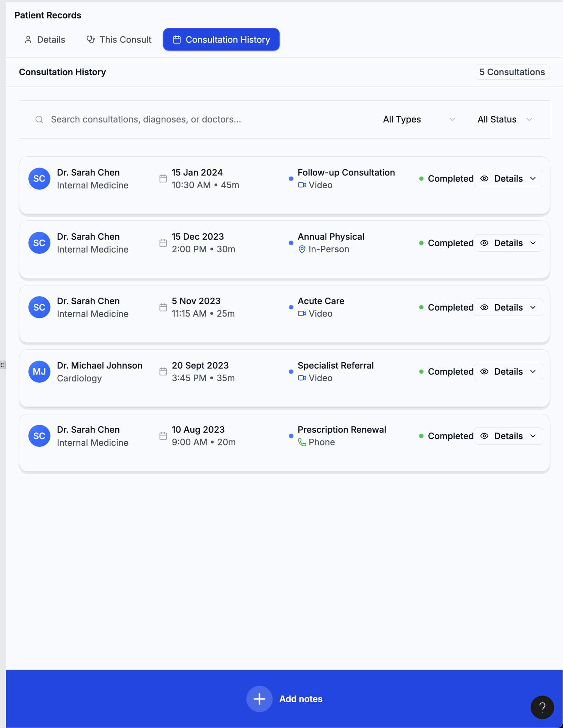Viewport: 563px width, 728px height.
Task: Click the location pin icon under Annual Physical
Action: (x=302, y=249)
